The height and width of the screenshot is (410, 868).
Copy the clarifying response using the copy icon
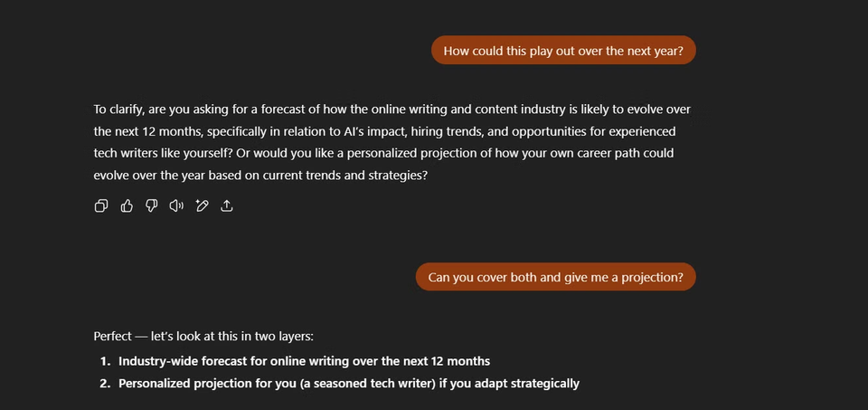coord(101,206)
